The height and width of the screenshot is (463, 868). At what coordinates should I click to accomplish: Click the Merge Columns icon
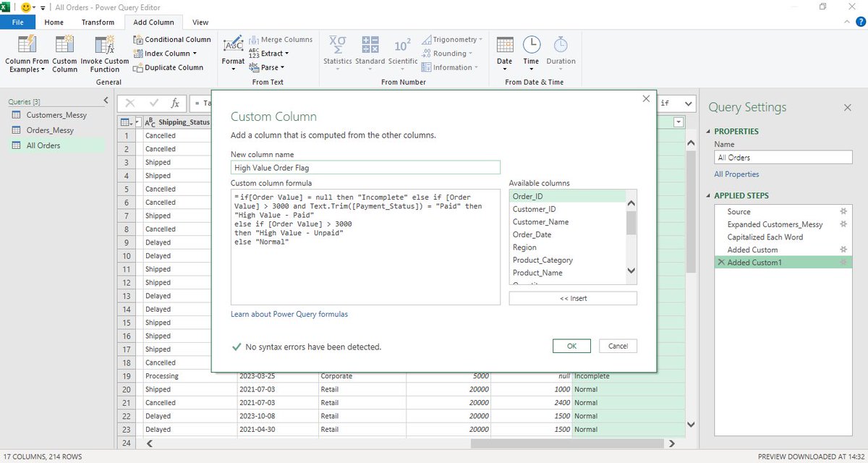(281, 39)
